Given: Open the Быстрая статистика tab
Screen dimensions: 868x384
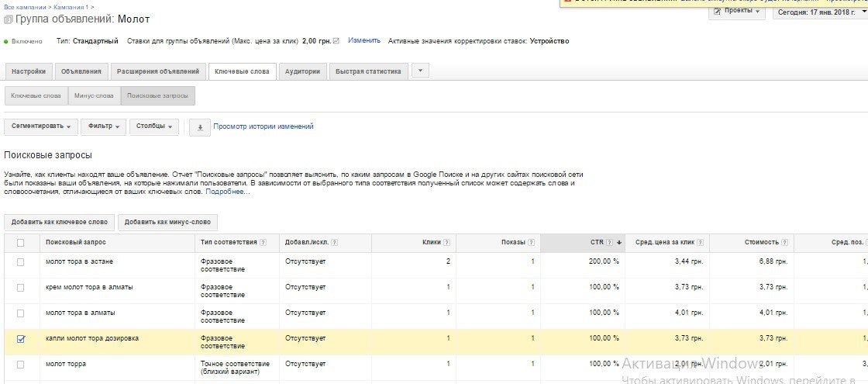Looking at the screenshot, I should click(369, 71).
